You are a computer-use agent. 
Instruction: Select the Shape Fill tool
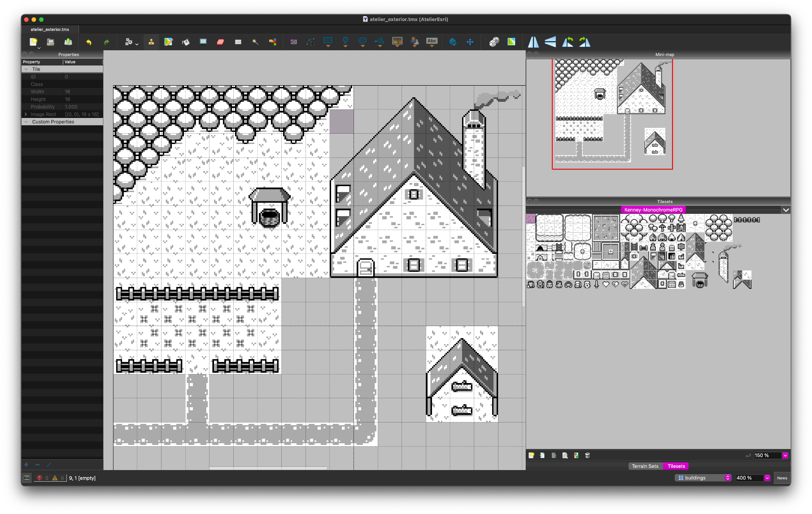203,42
